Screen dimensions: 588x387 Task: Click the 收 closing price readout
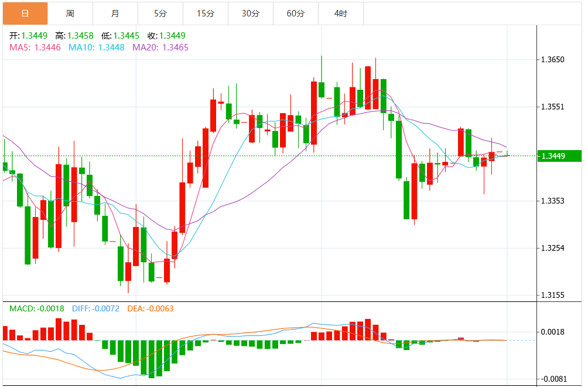point(166,36)
